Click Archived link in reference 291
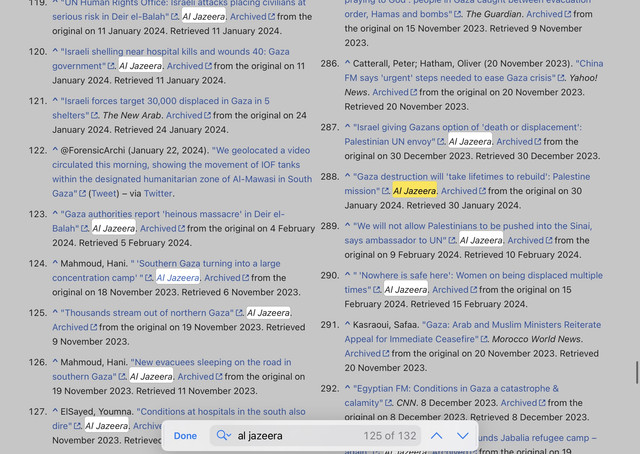This screenshot has width=640, height=454. pos(367,354)
